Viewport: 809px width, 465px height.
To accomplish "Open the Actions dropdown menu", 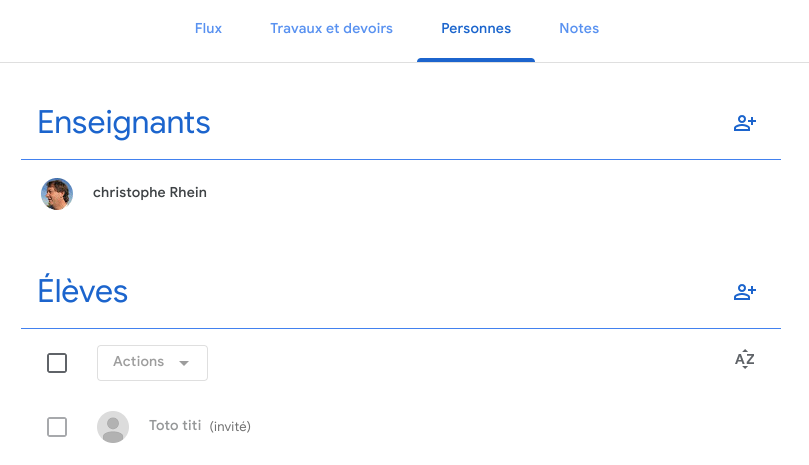I will pyautogui.click(x=152, y=363).
